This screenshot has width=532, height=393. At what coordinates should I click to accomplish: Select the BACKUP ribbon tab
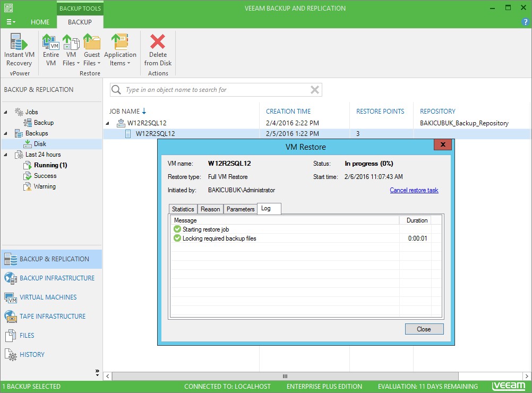pos(80,22)
